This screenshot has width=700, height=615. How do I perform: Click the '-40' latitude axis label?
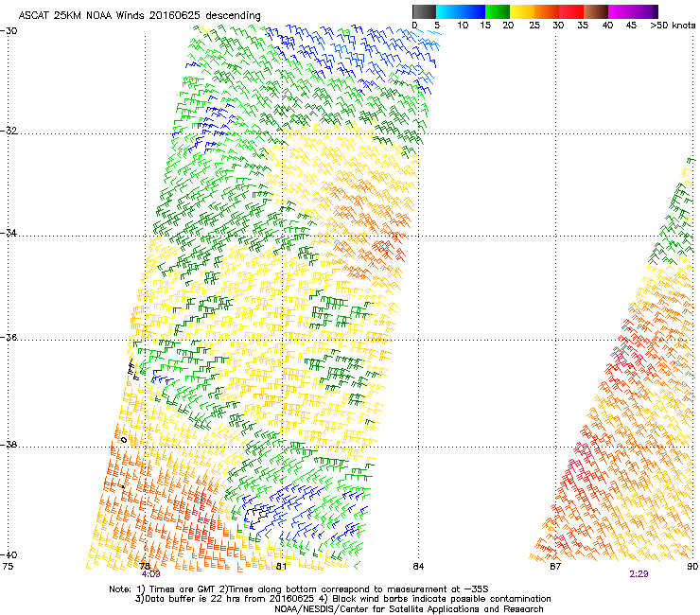pyautogui.click(x=9, y=554)
